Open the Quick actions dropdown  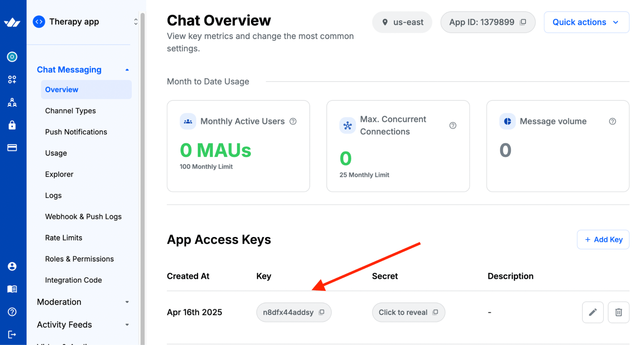(x=586, y=22)
